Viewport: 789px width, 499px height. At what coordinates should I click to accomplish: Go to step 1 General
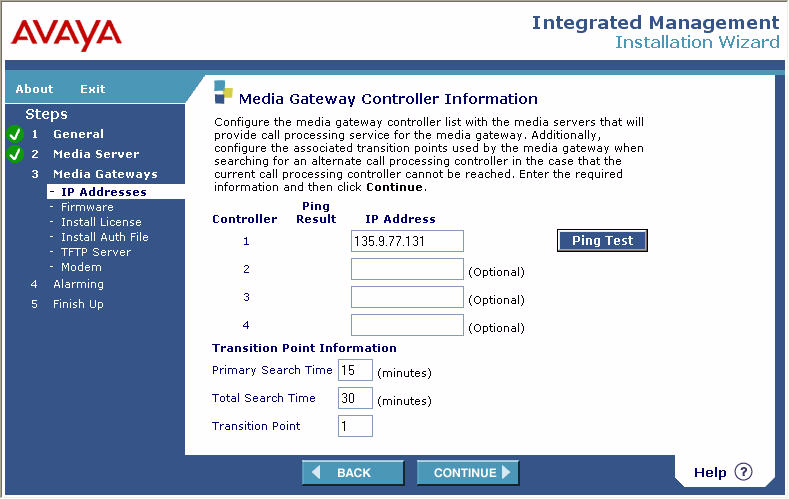coord(78,134)
